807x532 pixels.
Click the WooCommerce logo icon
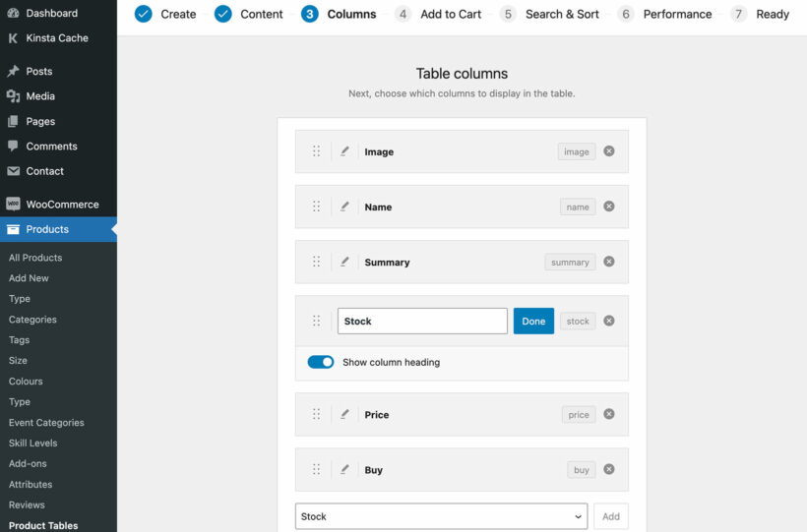13,205
